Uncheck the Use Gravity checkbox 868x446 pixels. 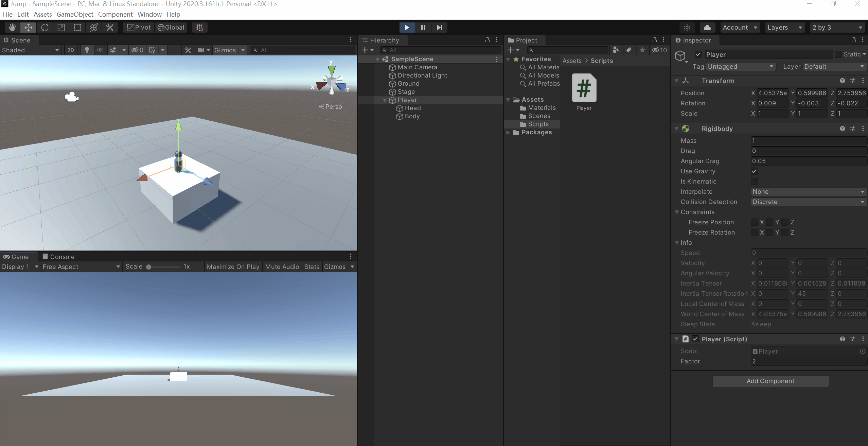[754, 171]
